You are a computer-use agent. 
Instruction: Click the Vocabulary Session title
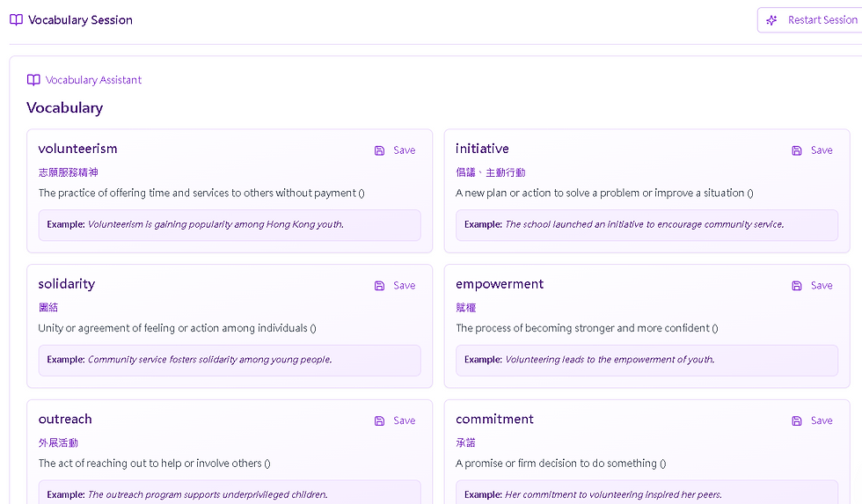(80, 19)
